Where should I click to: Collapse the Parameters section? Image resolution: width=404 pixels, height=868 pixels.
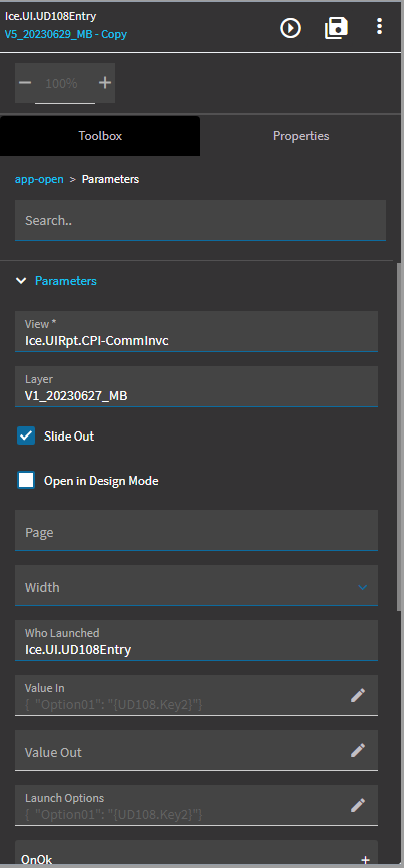pyautogui.click(x=21, y=281)
